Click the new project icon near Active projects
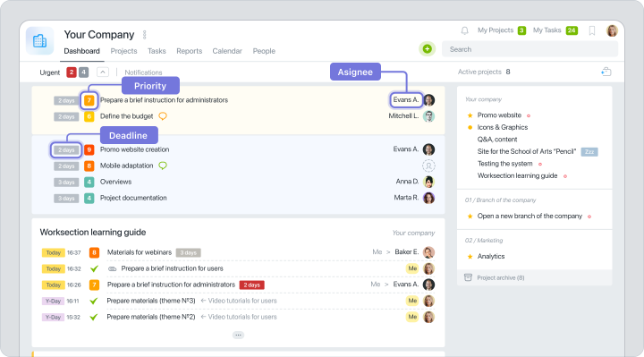This screenshot has height=357, width=644. point(606,72)
